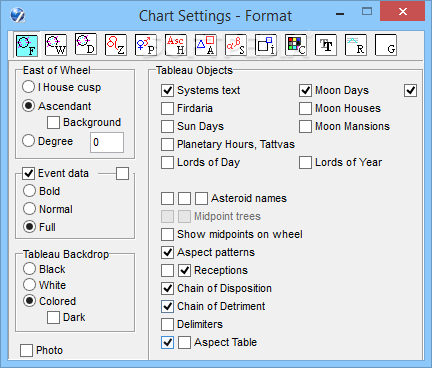Viewport: 432px width, 368px height.
Task: Open the Zodiac (Z) settings icon
Action: tap(116, 45)
